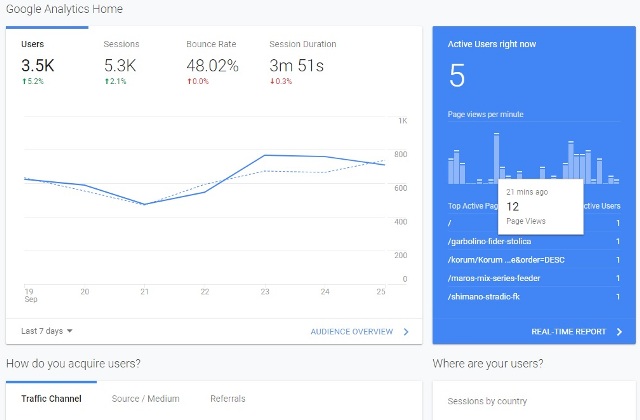Switch to the Traffic Channel tab
Viewport: 640px width, 420px height.
click(x=51, y=398)
